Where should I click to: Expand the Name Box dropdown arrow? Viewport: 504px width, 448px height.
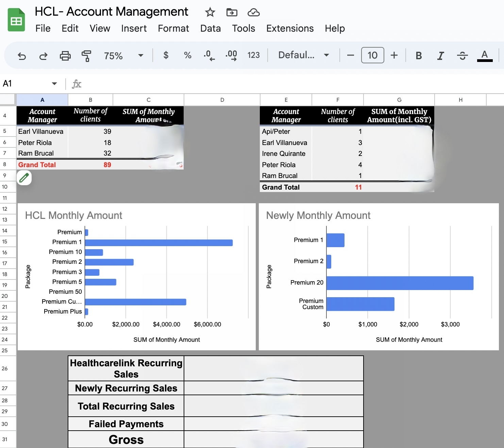[x=54, y=84]
